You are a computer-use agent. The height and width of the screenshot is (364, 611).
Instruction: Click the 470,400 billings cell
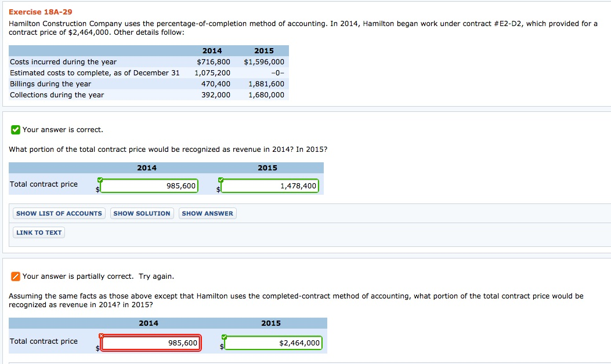[x=216, y=83]
